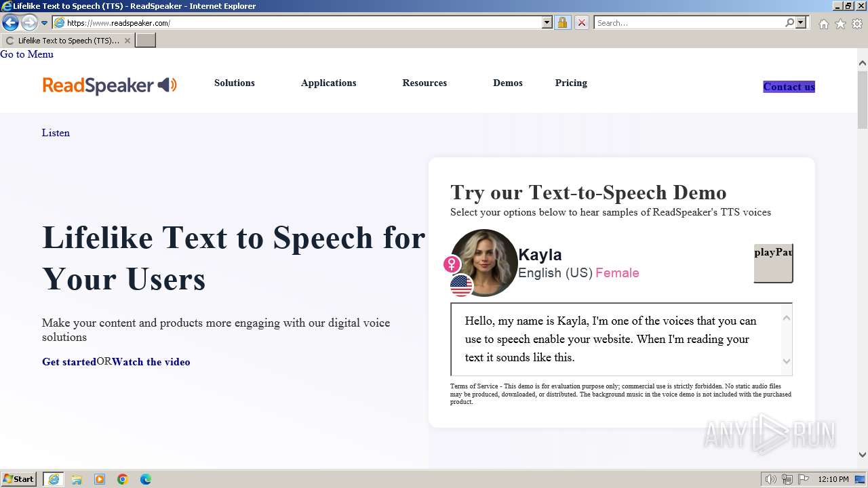The height and width of the screenshot is (488, 868).
Task: Open the search provider dropdown arrow
Action: point(801,22)
